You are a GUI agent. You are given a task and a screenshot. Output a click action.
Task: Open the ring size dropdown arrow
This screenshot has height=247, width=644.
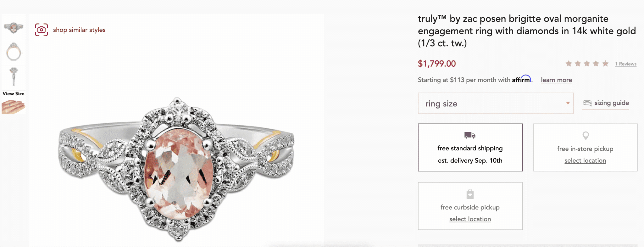[x=568, y=103]
